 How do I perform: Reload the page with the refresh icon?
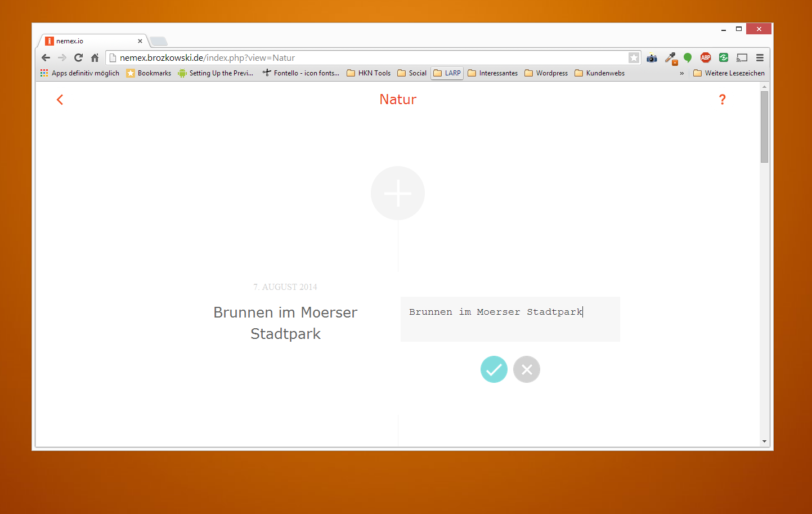79,57
